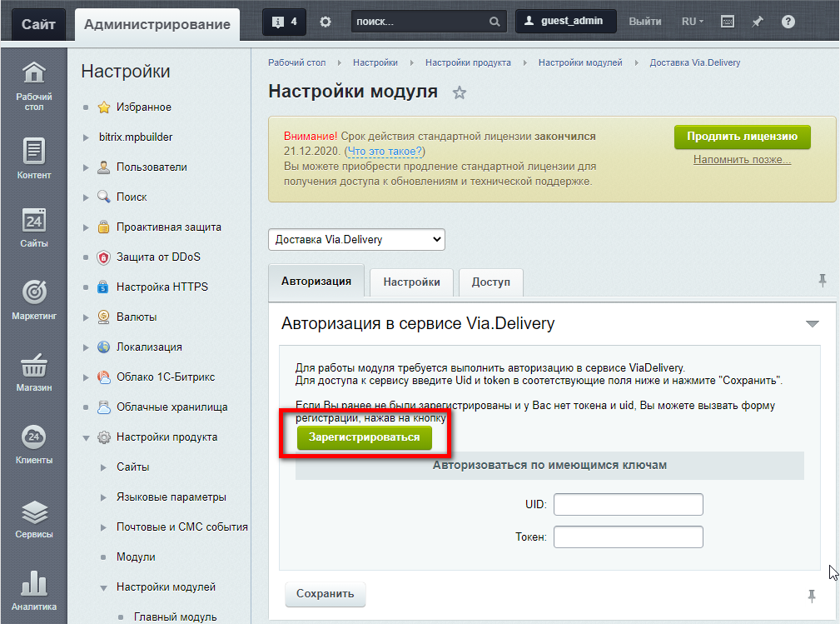Expand the Поиск tree item
Screen dimensions: 840x624
point(86,197)
